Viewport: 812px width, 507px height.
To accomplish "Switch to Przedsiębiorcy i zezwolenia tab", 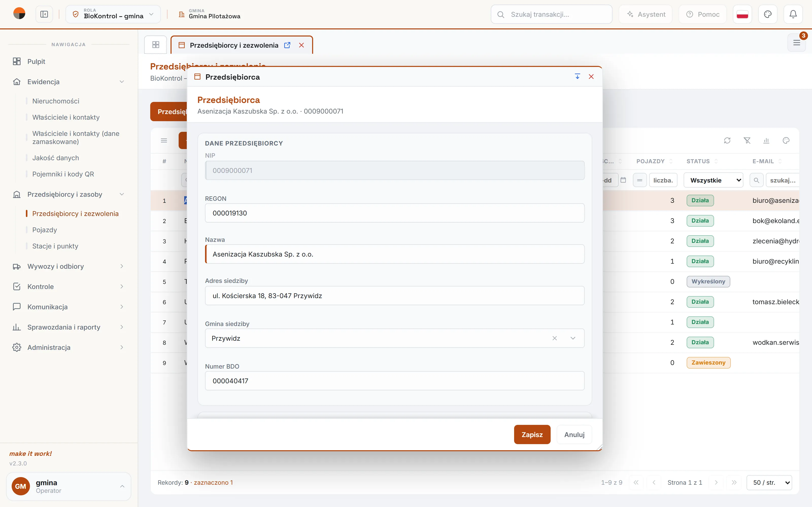I will [234, 45].
